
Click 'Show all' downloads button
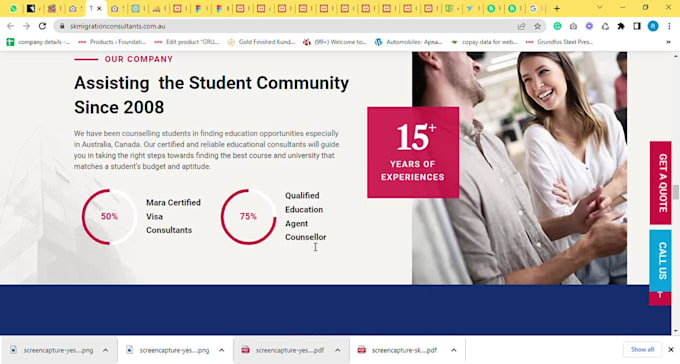642,349
